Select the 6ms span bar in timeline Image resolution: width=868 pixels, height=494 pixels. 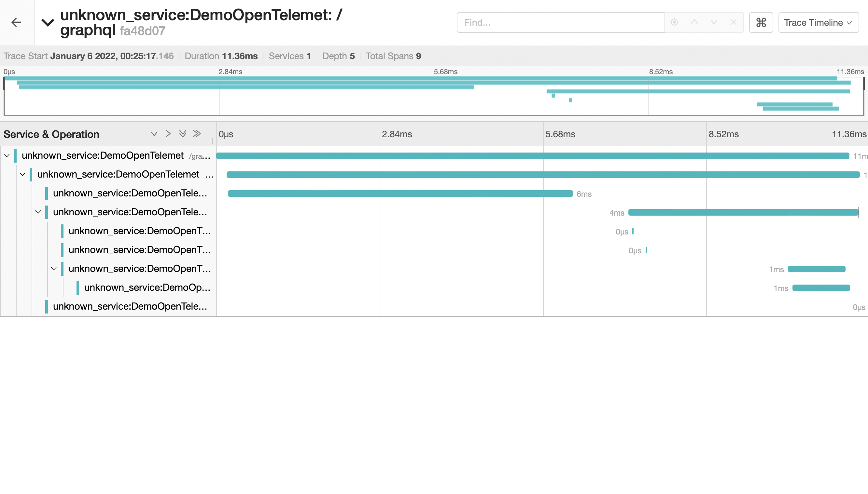click(400, 194)
